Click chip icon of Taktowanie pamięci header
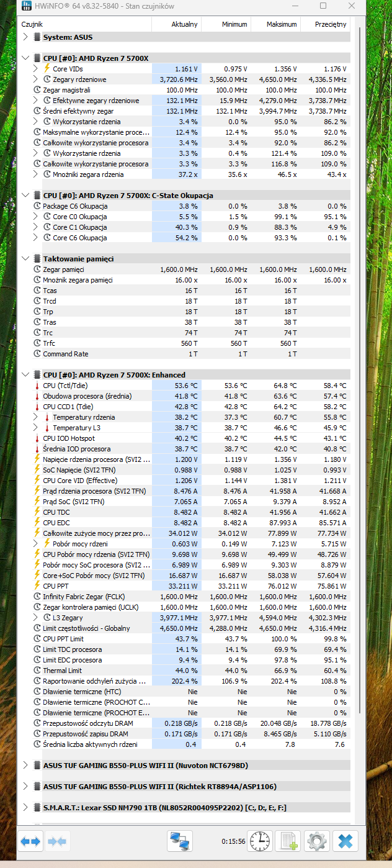Viewport: 392px width, 868px height. (x=37, y=259)
